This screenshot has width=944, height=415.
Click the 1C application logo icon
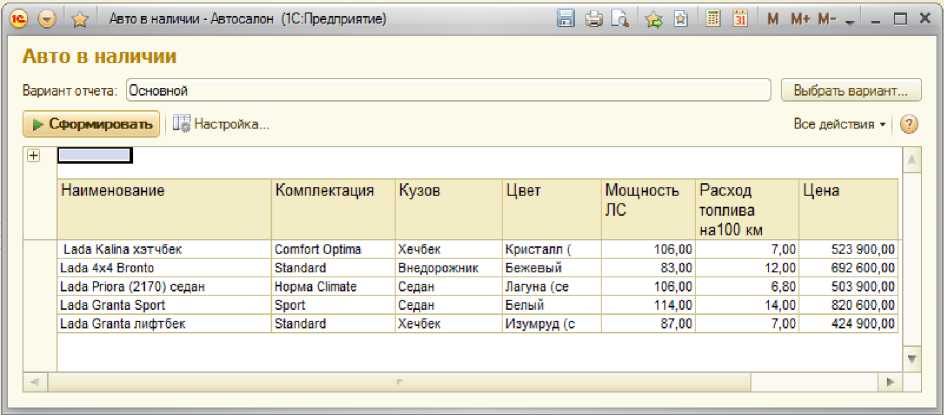[19, 19]
